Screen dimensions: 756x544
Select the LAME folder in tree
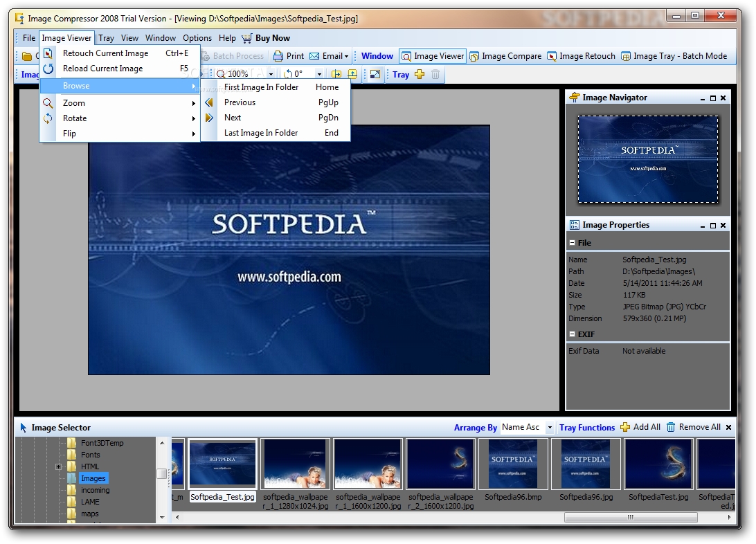tap(90, 502)
